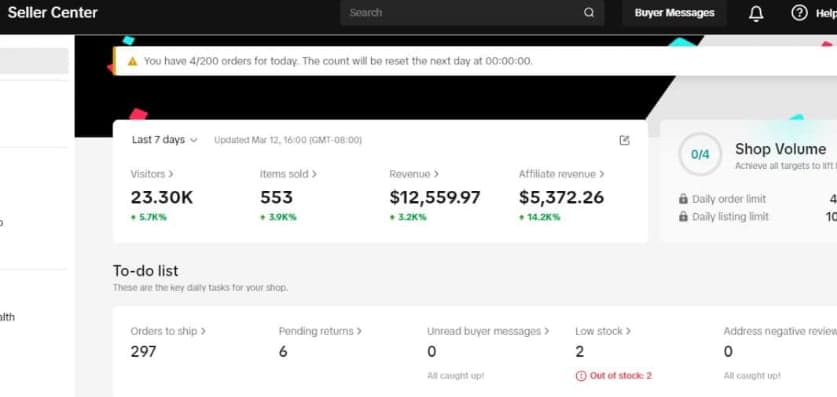Focus the Search input field

click(472, 13)
